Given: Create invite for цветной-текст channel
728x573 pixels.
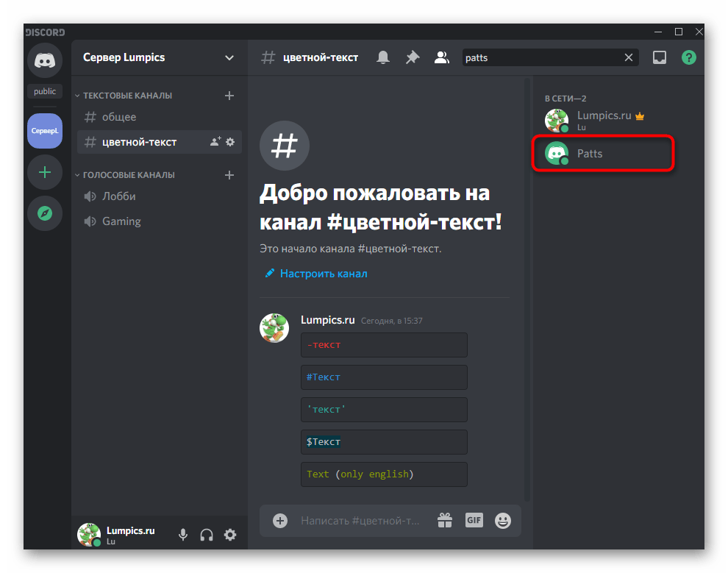Looking at the screenshot, I should click(x=215, y=142).
